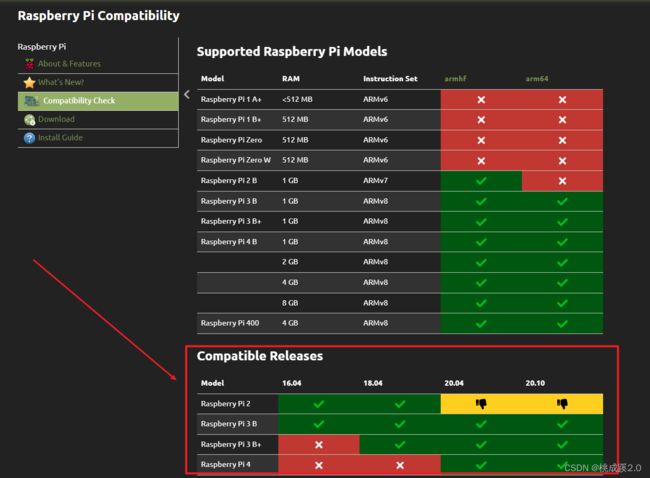Screen dimensions: 650x478
Task: Click the 20.04 checkmark for Raspberry Pi 4
Action: [481, 465]
